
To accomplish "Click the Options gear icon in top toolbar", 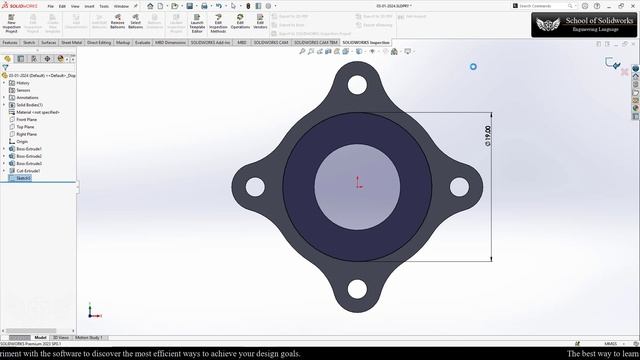I will [269, 6].
